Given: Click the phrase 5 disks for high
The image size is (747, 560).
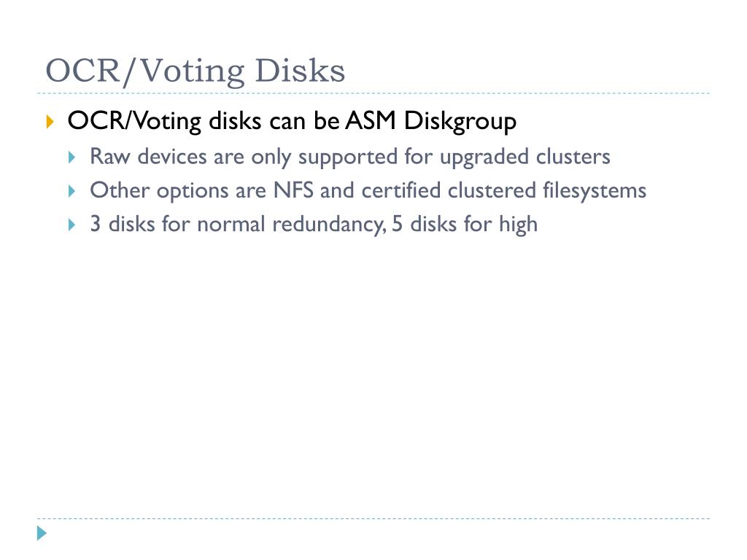Looking at the screenshot, I should (465, 225).
